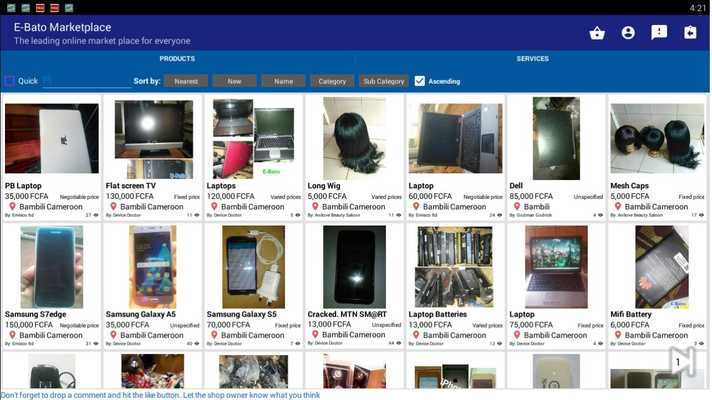This screenshot has height=400, width=712.
Task: Open the Samsung S7edge product photo
Action: click(x=52, y=267)
